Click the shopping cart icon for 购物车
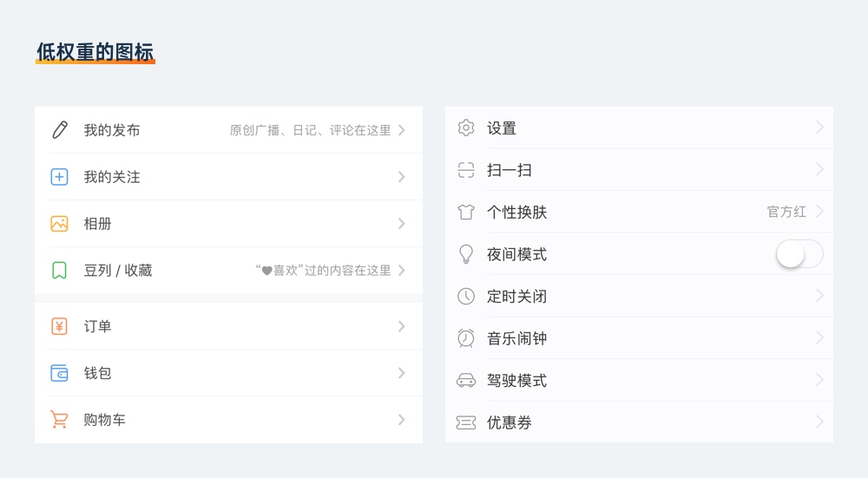The image size is (868, 478). 59,420
